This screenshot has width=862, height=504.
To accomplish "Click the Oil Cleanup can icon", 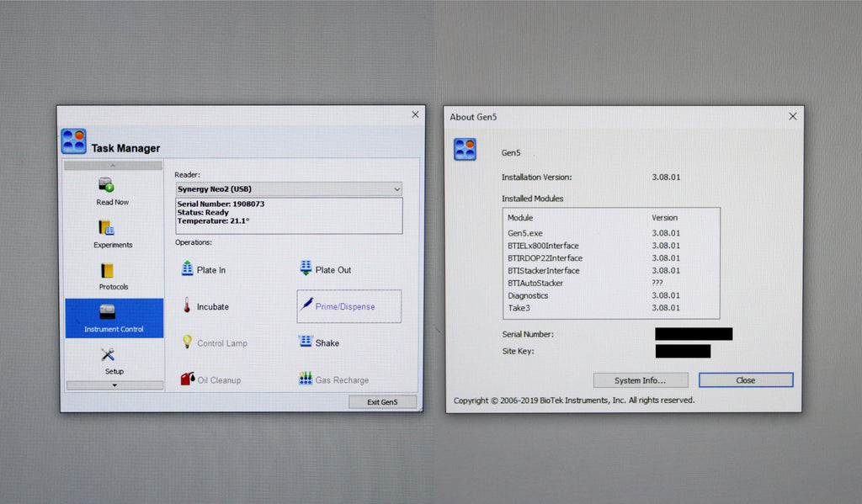I will (x=188, y=379).
